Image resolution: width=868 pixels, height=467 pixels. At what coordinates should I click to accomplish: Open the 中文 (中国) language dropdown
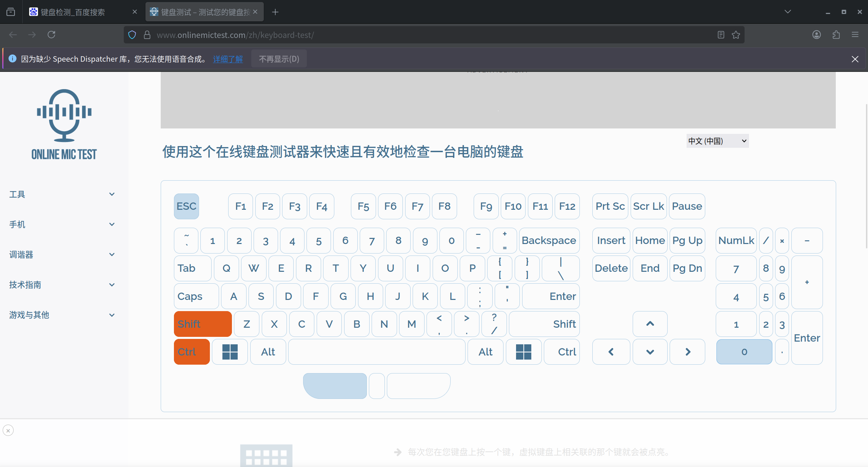[x=717, y=141]
